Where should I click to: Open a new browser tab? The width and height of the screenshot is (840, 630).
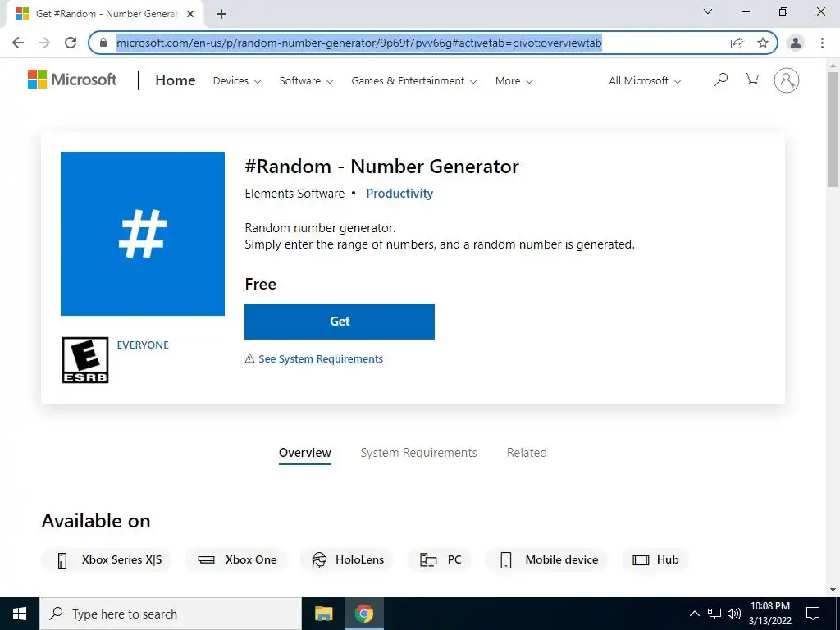[221, 14]
